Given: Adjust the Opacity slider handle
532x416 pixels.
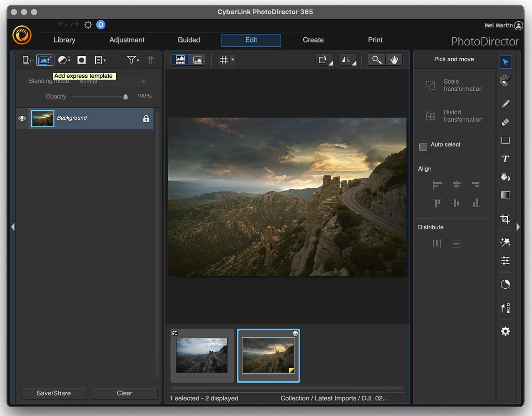Looking at the screenshot, I should pyautogui.click(x=125, y=97).
